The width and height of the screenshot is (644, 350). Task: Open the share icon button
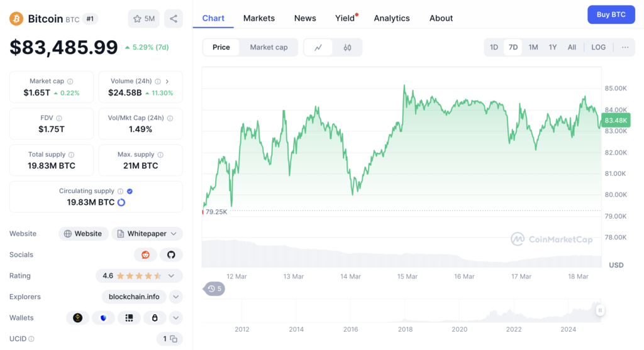point(174,18)
